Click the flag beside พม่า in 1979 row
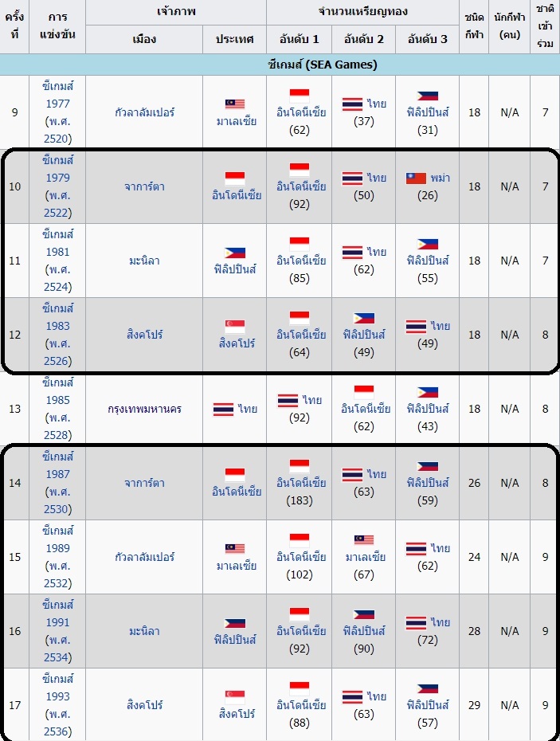This screenshot has width=560, height=741. pos(417,178)
